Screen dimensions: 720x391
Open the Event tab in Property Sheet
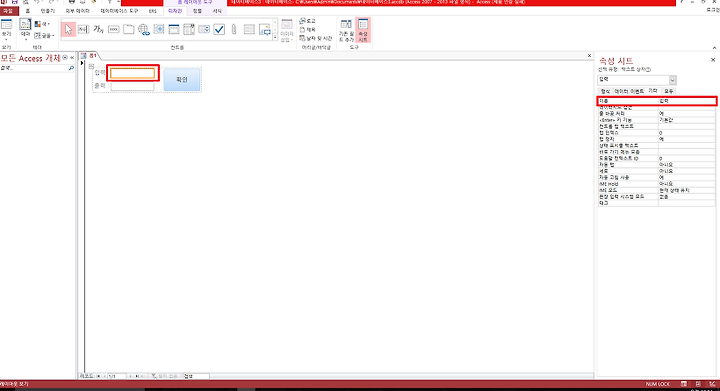(x=636, y=91)
